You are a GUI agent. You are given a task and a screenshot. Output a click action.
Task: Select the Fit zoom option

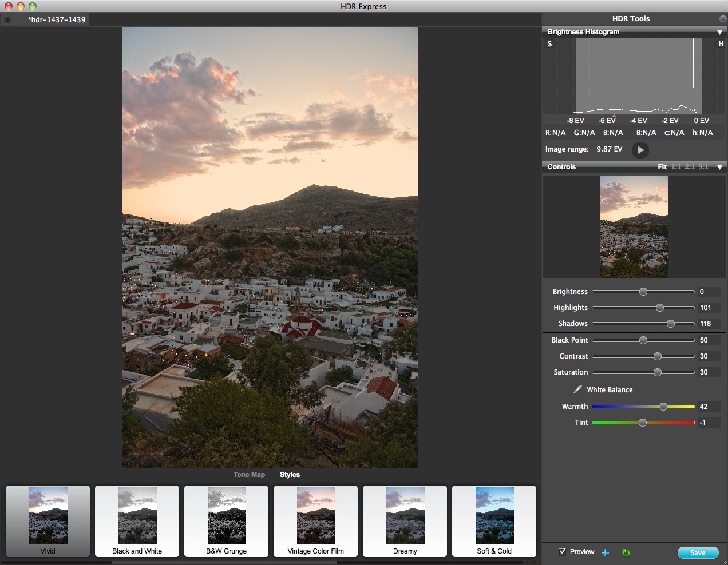pos(662,166)
